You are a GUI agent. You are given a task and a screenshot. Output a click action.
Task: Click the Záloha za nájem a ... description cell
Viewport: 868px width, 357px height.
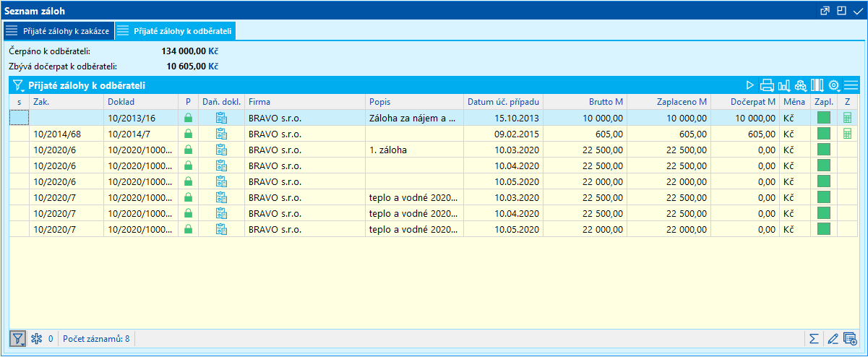point(414,118)
